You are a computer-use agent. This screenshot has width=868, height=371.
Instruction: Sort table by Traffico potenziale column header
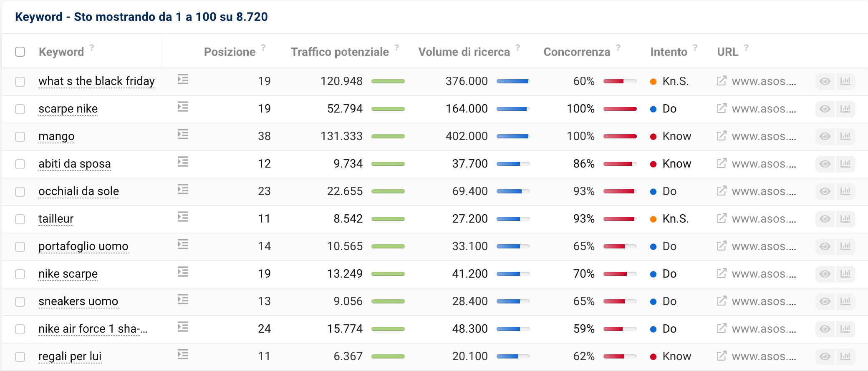tap(340, 52)
